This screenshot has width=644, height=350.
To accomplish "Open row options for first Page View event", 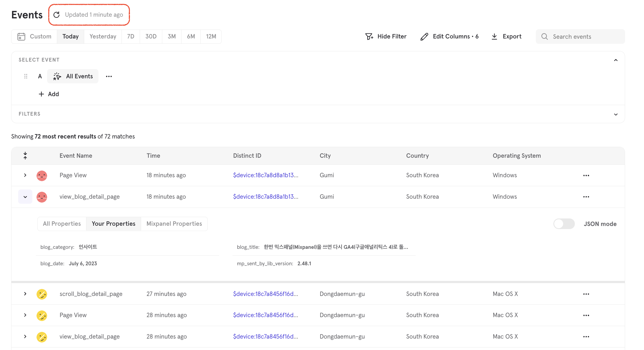I will pyautogui.click(x=586, y=175).
